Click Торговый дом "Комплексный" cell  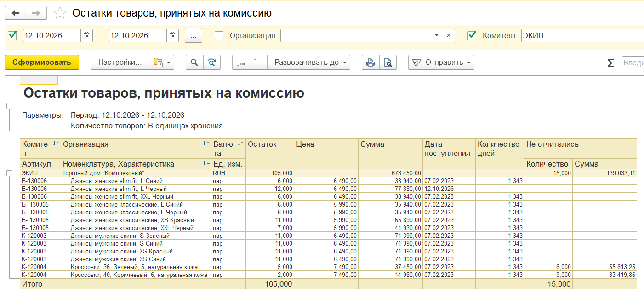click(136, 173)
